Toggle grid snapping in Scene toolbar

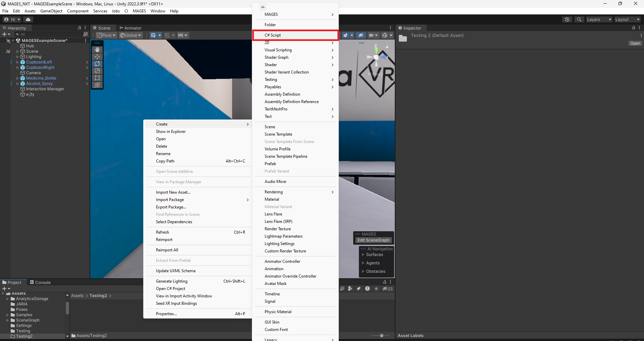167,35
